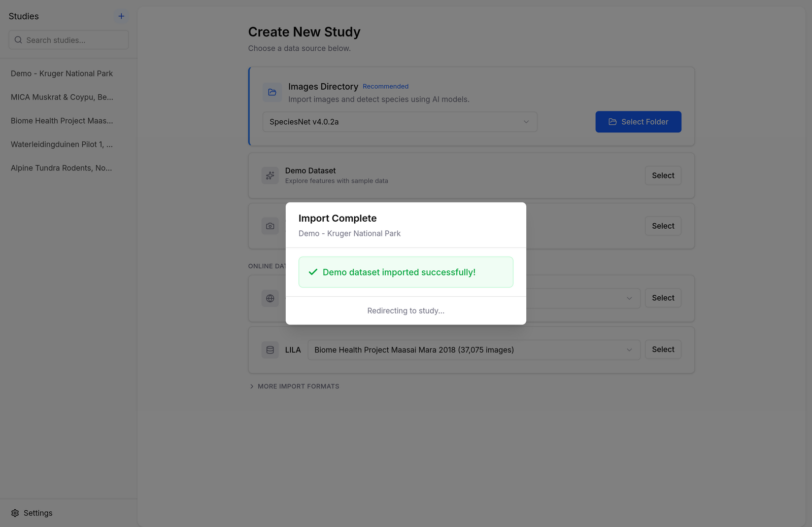The height and width of the screenshot is (527, 812).
Task: Click the LILA database icon
Action: coord(270,350)
